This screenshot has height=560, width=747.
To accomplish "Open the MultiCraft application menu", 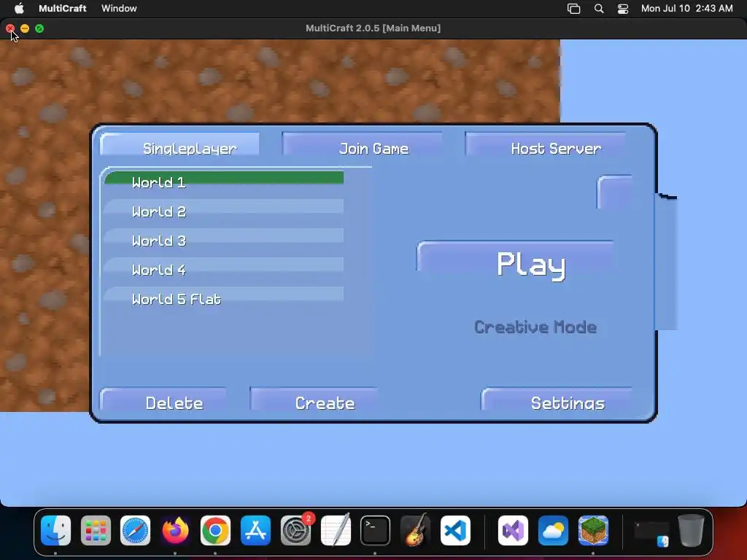I will coord(63,8).
